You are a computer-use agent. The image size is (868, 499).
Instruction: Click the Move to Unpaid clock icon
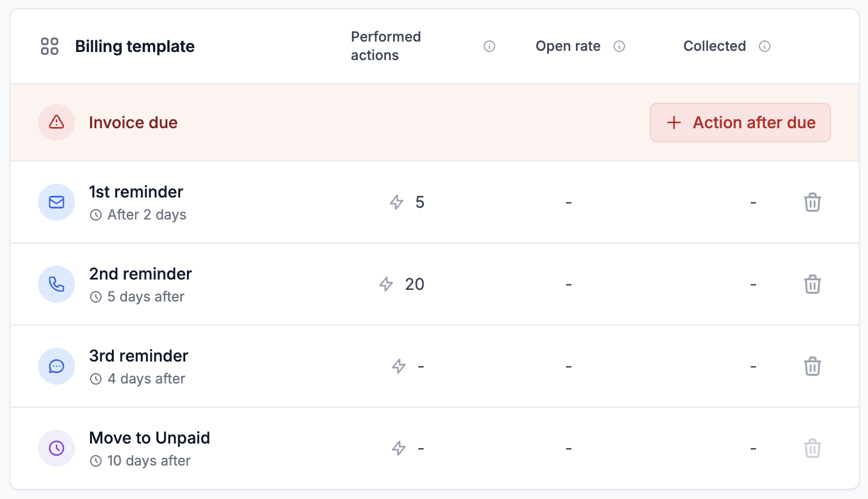57,448
